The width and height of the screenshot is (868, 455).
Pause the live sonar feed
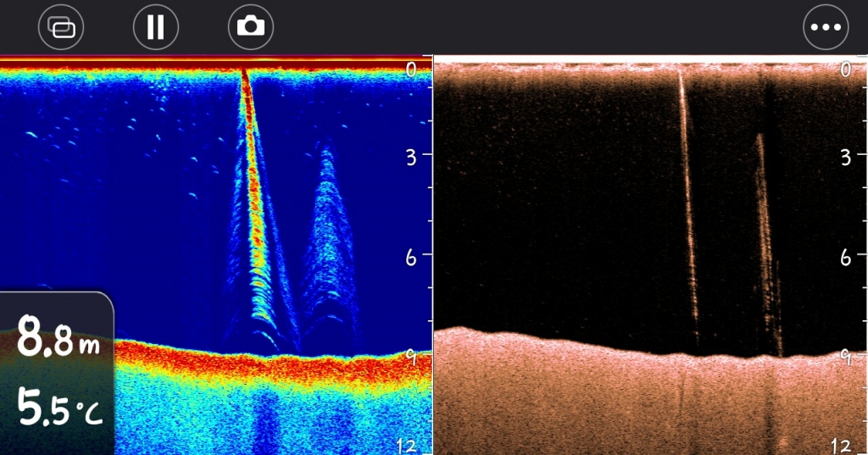156,26
